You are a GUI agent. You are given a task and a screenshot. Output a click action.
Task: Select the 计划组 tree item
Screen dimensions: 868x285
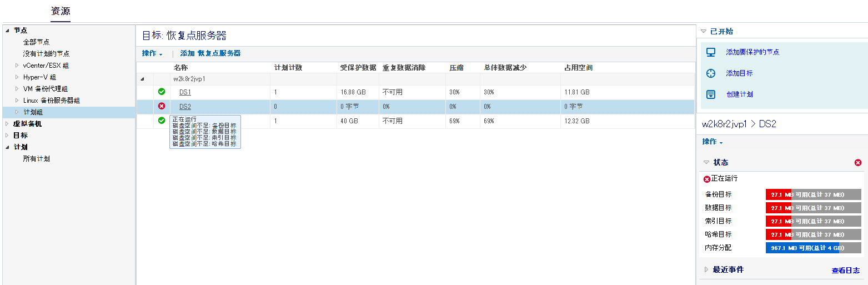[33, 112]
